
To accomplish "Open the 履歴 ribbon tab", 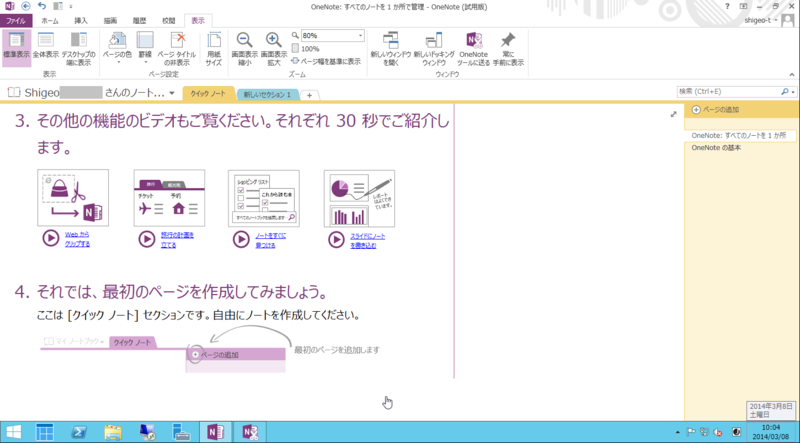I will point(139,21).
